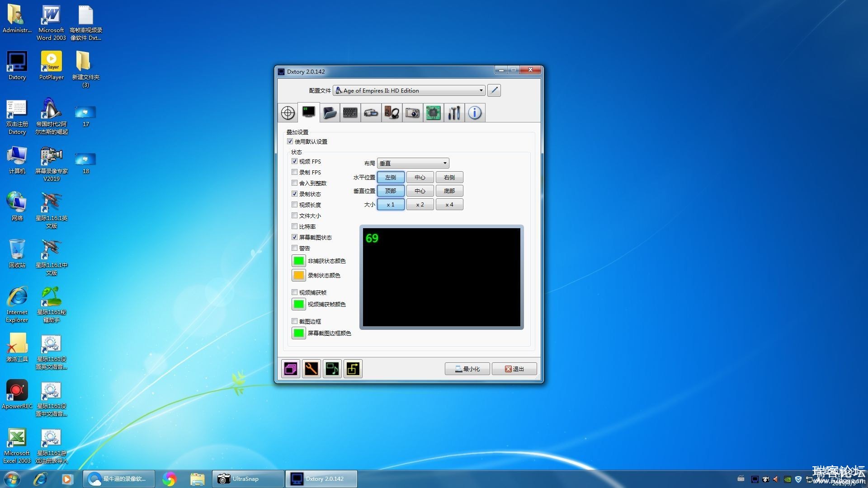Switch to the overlay monitor tab

(309, 112)
